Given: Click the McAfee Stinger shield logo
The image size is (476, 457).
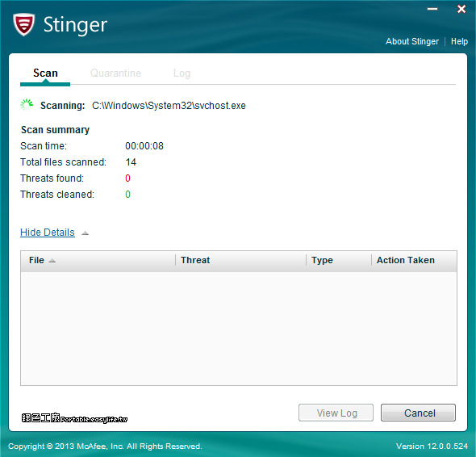Looking at the screenshot, I should coord(23,24).
